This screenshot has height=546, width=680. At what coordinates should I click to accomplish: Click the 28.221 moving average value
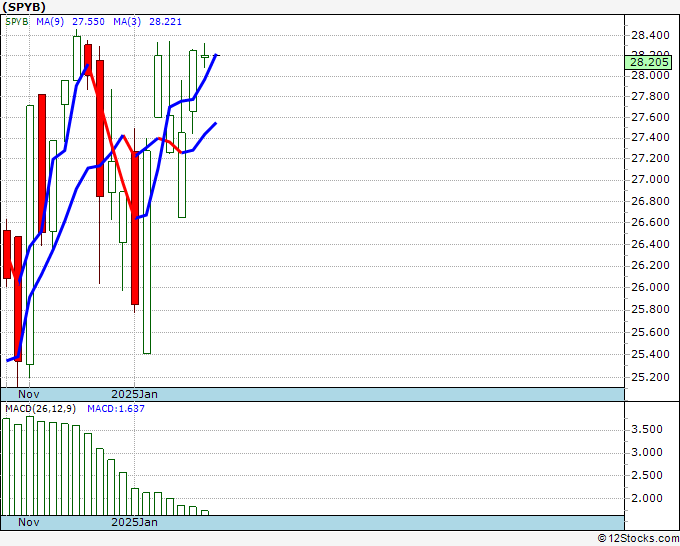tap(165, 22)
